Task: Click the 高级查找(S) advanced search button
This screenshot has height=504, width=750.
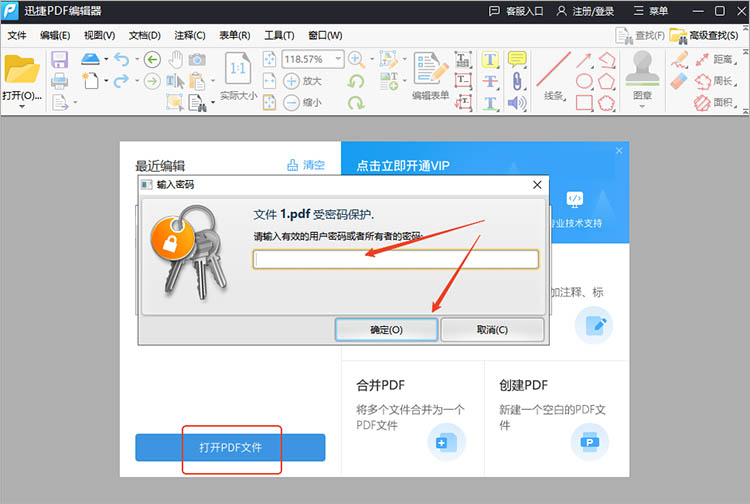Action: tap(704, 35)
